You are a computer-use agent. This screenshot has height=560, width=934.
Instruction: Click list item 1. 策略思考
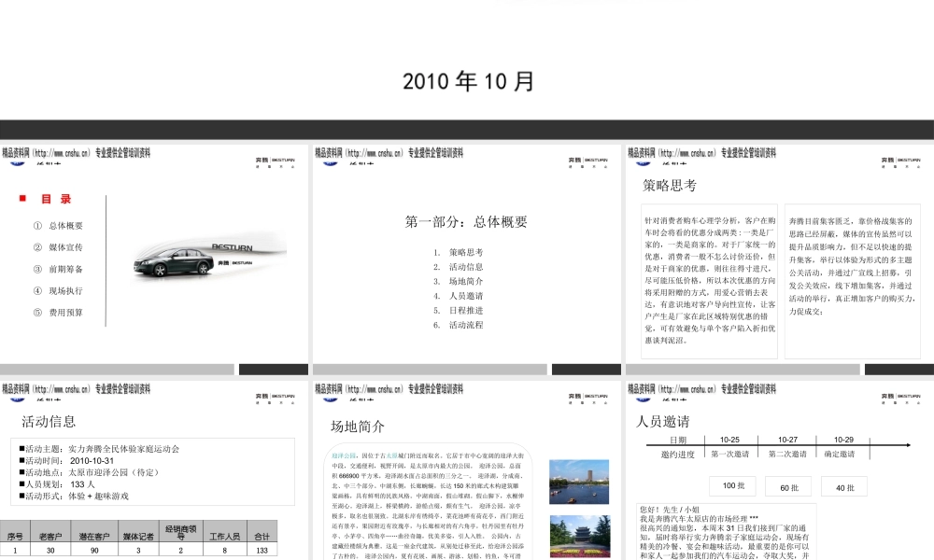(458, 252)
